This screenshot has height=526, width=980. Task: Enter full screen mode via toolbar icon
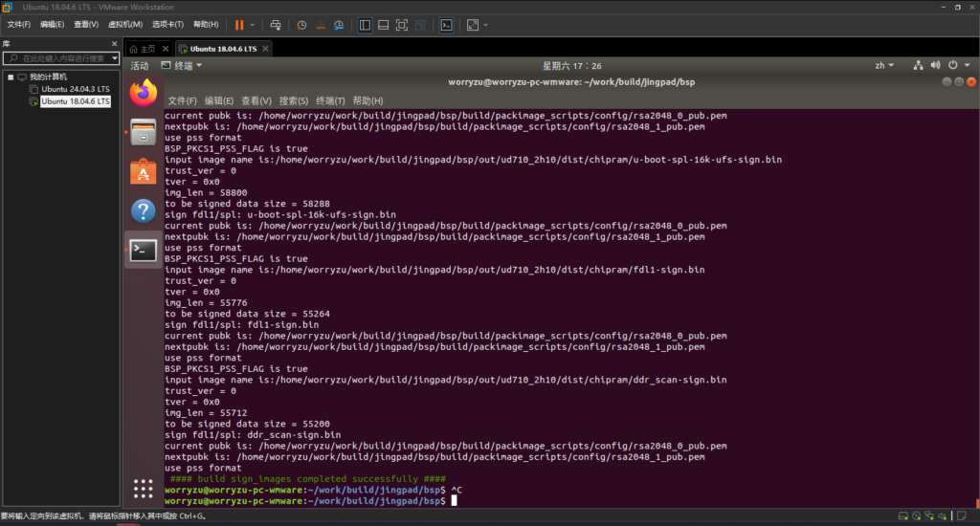coord(403,24)
